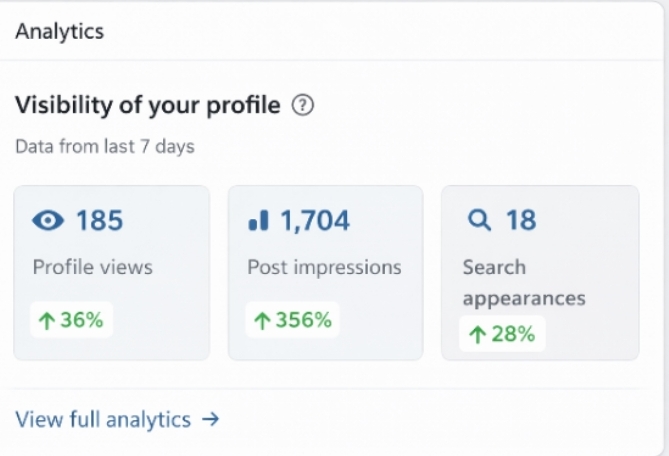Open View full analytics link

click(x=103, y=420)
